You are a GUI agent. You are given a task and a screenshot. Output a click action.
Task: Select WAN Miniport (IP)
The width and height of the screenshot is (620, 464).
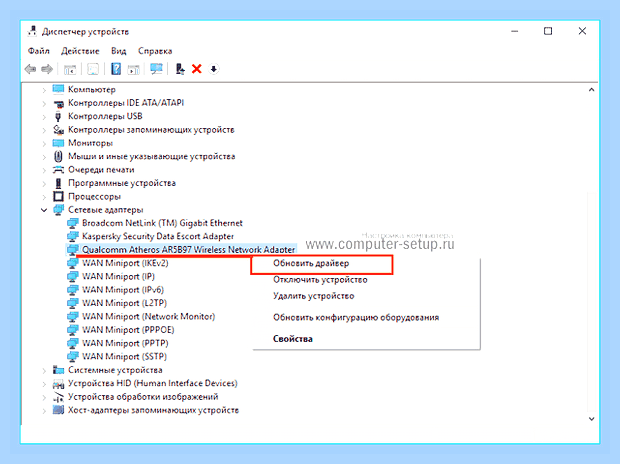pyautogui.click(x=118, y=277)
